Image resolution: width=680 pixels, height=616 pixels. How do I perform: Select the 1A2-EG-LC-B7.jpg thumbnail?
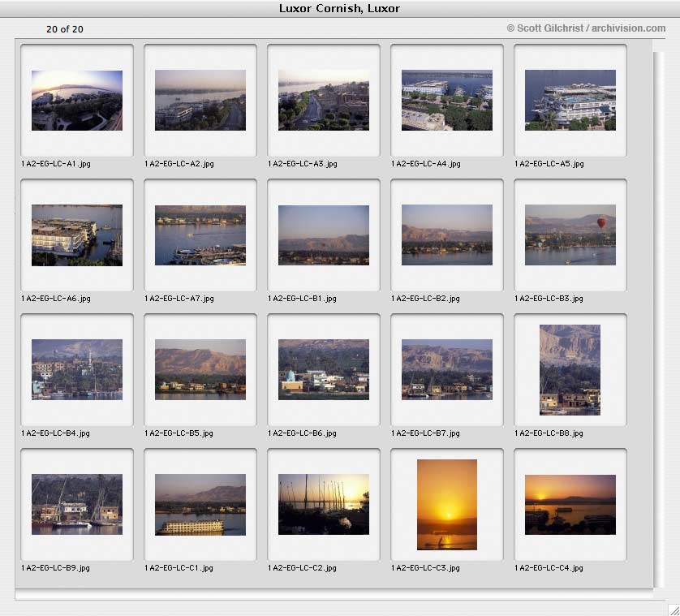coord(446,369)
